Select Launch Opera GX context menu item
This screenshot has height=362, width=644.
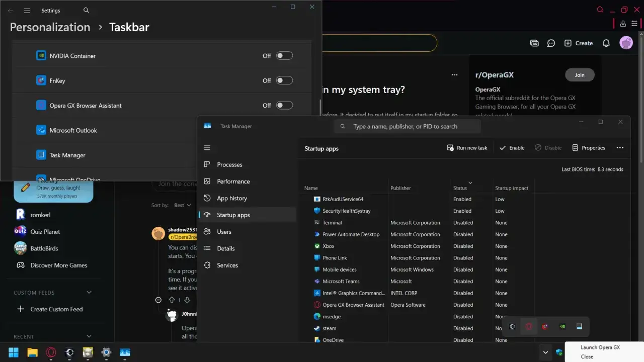click(x=600, y=347)
